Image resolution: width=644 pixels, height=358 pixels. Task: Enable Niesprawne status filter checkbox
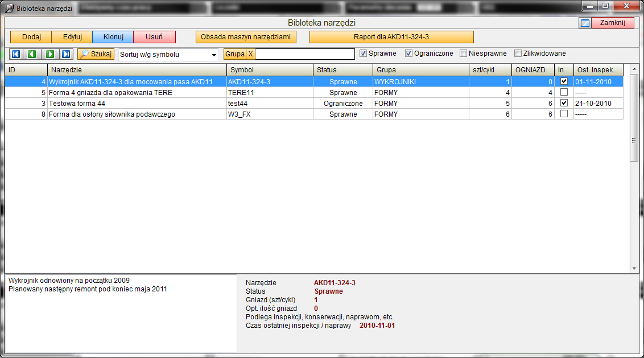463,54
